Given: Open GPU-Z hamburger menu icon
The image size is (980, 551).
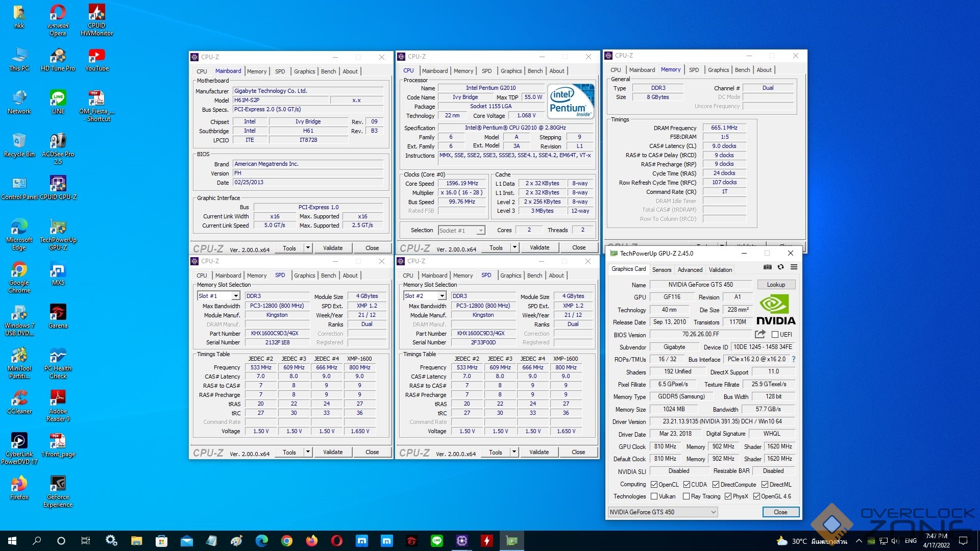Looking at the screenshot, I should [x=794, y=267].
